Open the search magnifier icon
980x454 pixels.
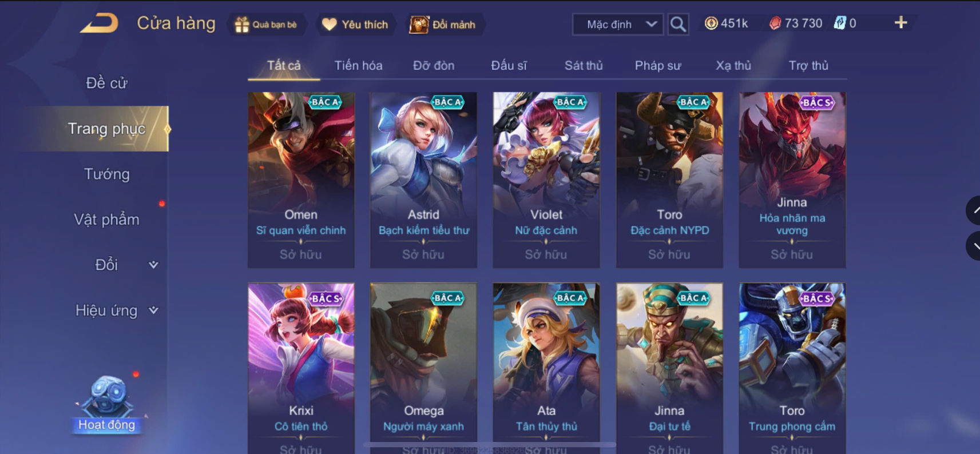[678, 25]
